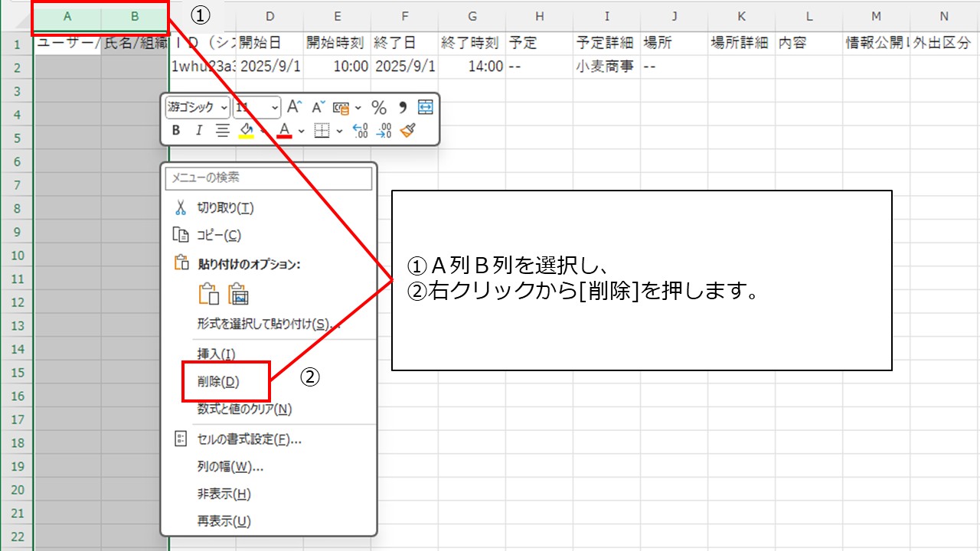This screenshot has width=980, height=551.
Task: Expand the font color dropdown arrow
Action: pyautogui.click(x=302, y=132)
